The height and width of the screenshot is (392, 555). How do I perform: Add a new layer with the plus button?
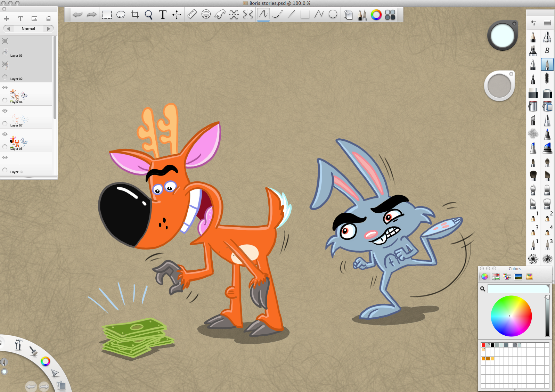[7, 19]
